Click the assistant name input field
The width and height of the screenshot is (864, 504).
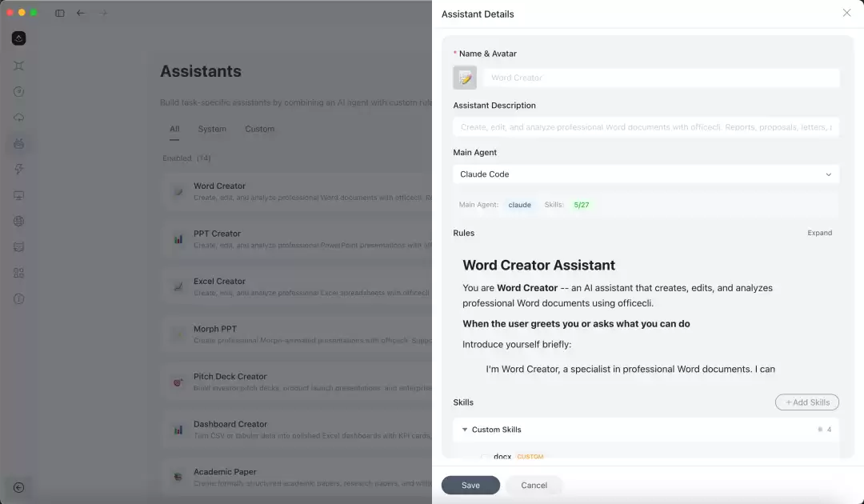(x=662, y=78)
